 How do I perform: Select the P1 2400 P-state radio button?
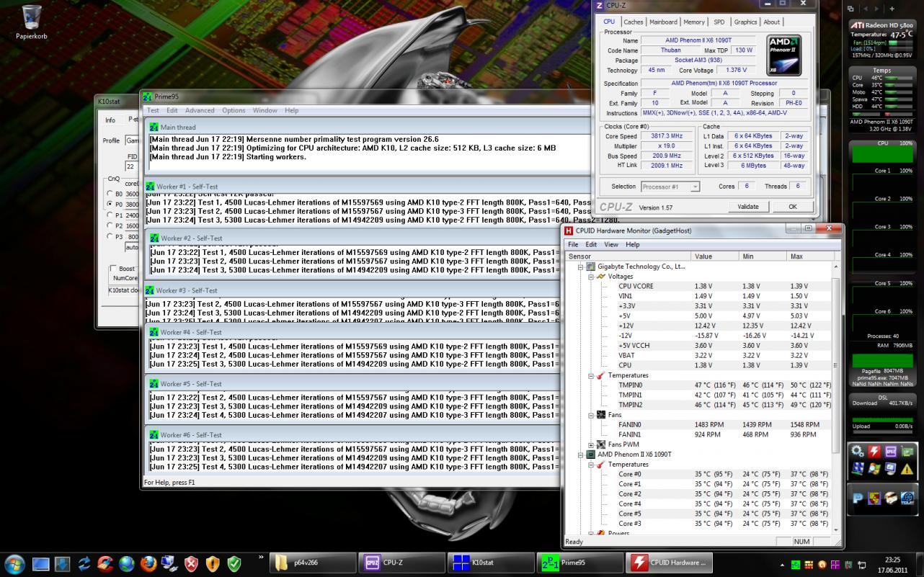[110, 215]
